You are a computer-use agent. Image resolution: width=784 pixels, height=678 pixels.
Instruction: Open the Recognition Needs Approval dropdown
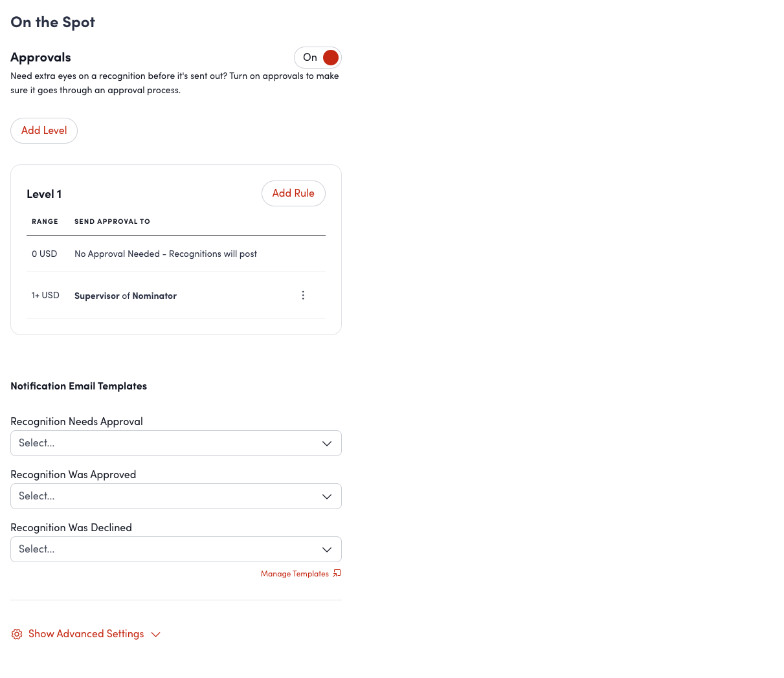(175, 443)
